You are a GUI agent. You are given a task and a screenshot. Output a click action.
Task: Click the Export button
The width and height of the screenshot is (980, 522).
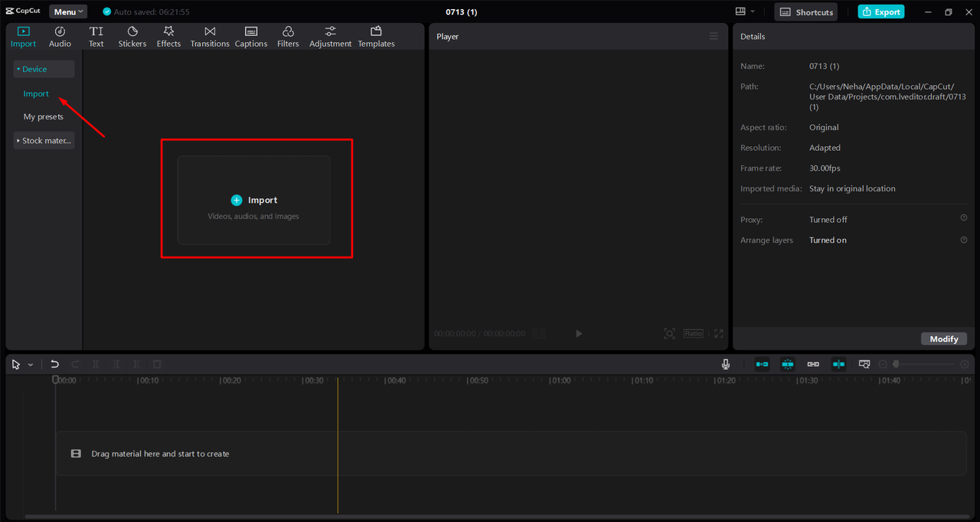point(881,11)
